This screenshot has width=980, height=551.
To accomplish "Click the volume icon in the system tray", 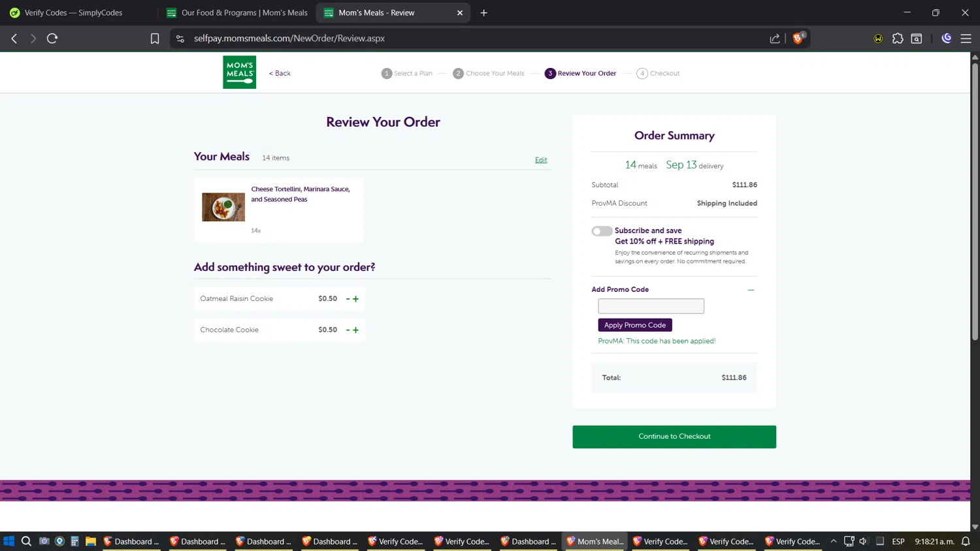I will point(864,541).
